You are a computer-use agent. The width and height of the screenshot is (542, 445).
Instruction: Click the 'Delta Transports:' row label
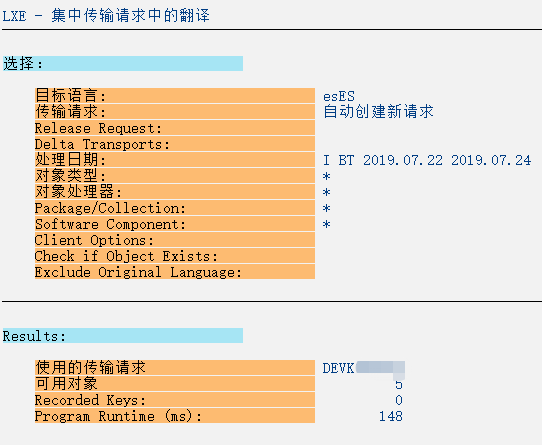pos(175,143)
